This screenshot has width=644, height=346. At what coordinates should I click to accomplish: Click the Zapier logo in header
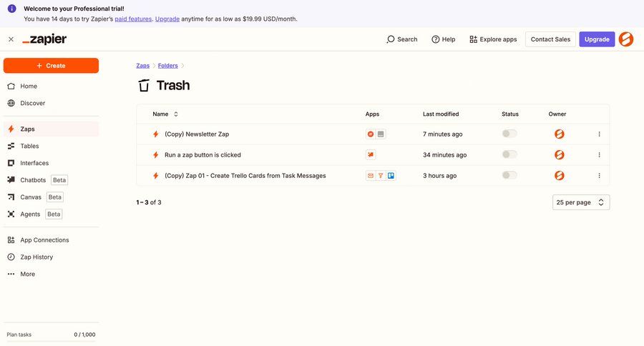click(44, 39)
